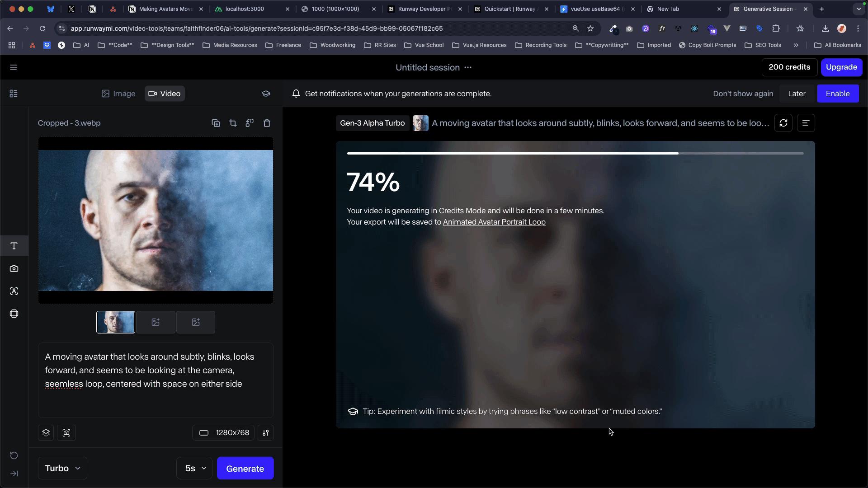Switch to Video mode

(x=165, y=94)
